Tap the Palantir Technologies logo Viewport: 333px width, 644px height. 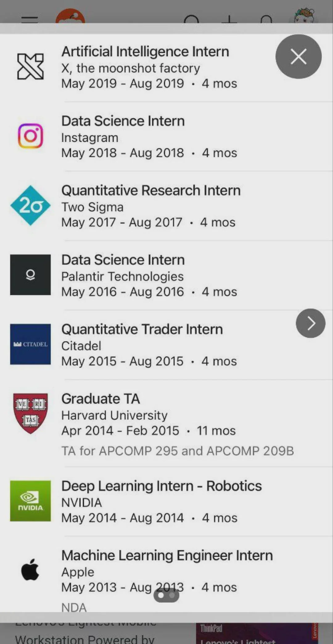(30, 275)
